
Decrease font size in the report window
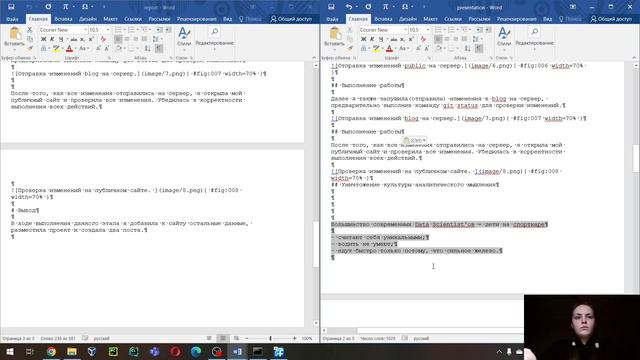pos(107,49)
